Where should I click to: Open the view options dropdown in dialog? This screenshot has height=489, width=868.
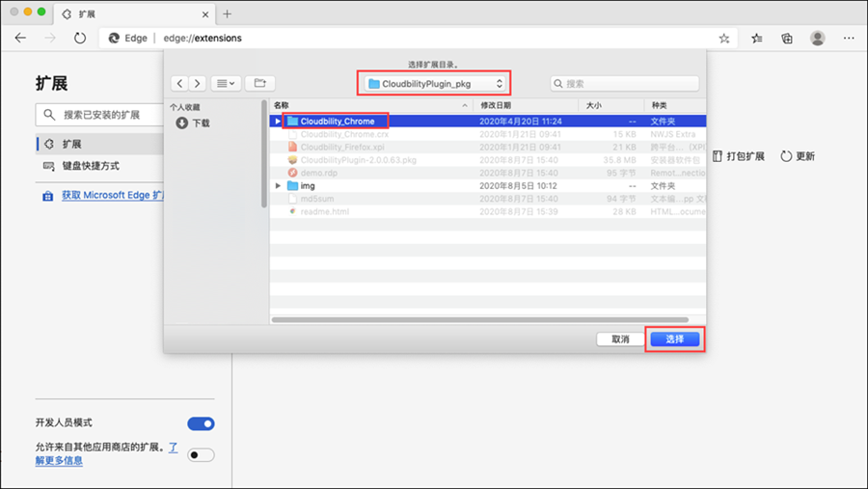pyautogui.click(x=226, y=84)
